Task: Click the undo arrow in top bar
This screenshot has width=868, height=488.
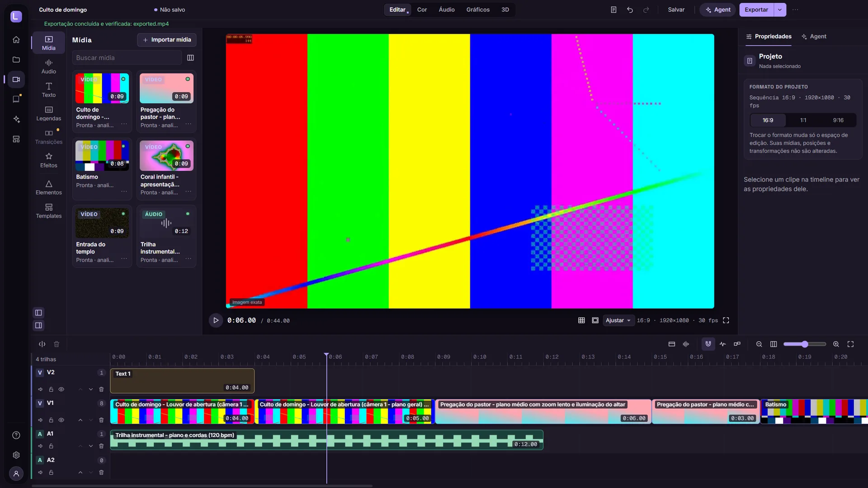Action: (630, 9)
